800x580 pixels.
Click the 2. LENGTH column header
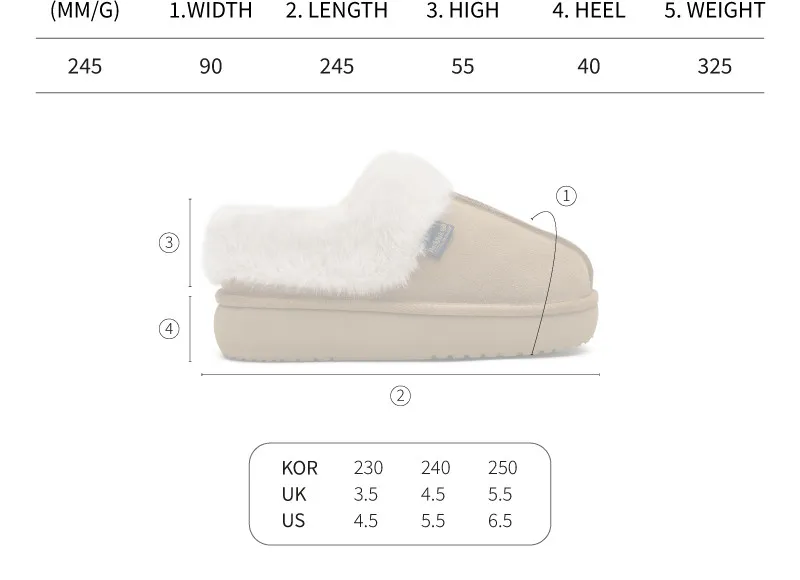point(337,10)
